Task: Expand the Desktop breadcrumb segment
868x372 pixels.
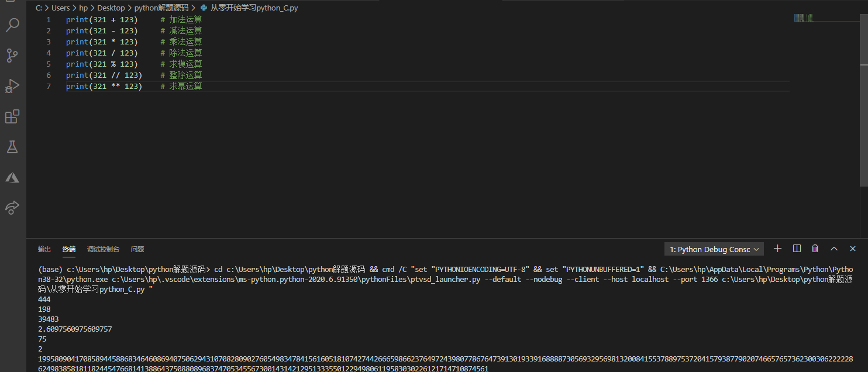Action: [x=109, y=8]
